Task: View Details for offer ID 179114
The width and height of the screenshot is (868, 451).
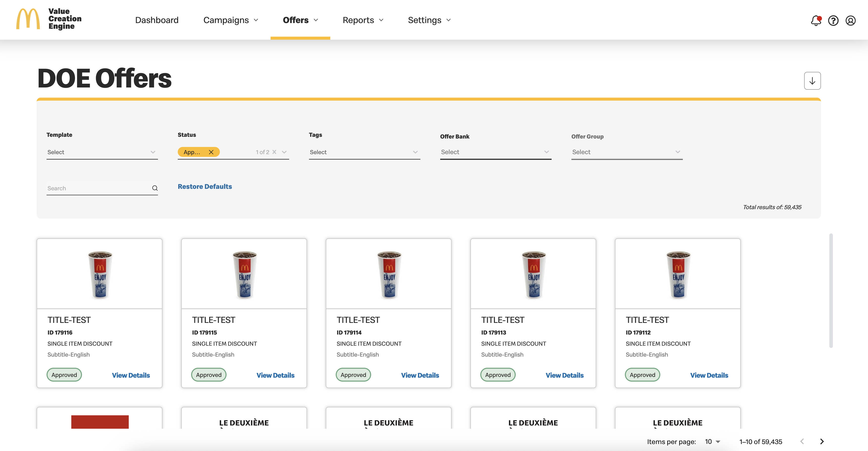Action: [420, 375]
